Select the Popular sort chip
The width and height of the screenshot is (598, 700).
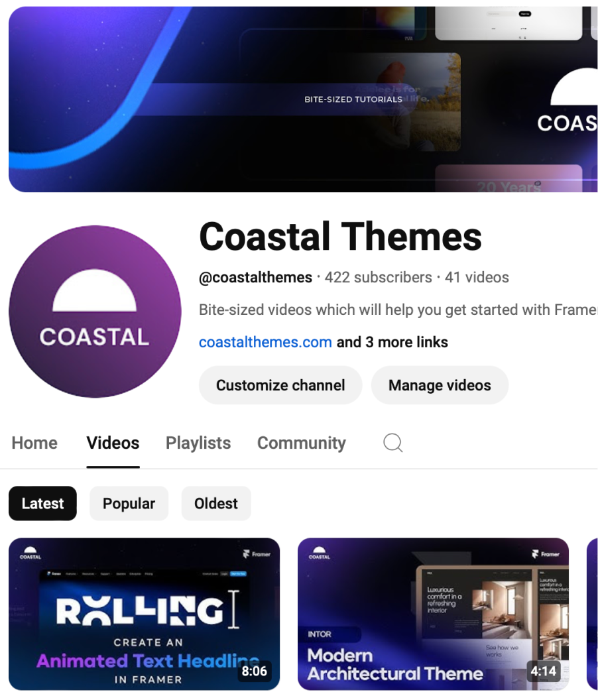129,503
